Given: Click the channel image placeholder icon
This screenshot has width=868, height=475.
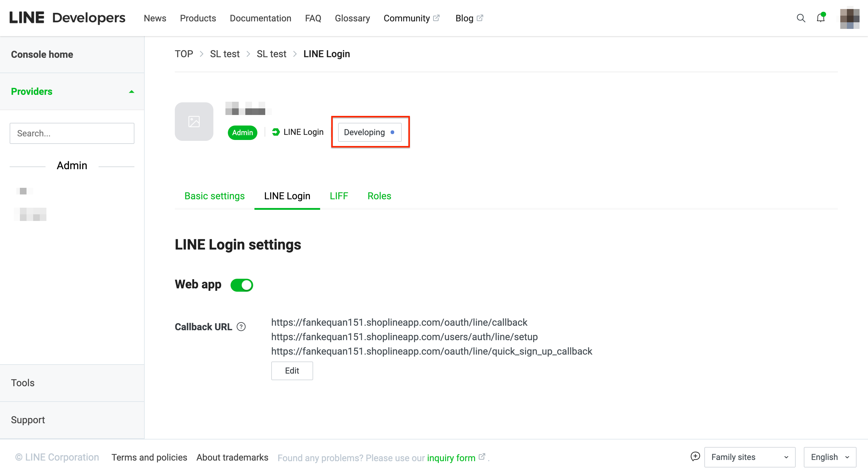Looking at the screenshot, I should [x=194, y=122].
